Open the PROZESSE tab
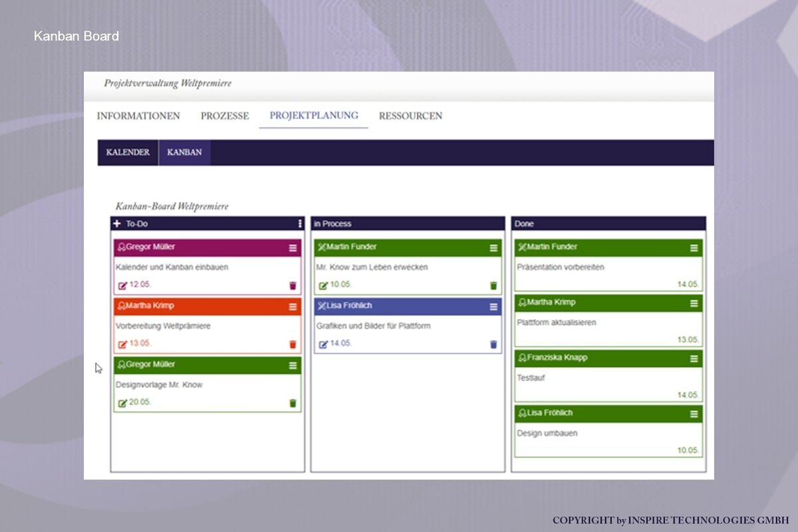Viewport: 798px width, 532px height. tap(225, 116)
